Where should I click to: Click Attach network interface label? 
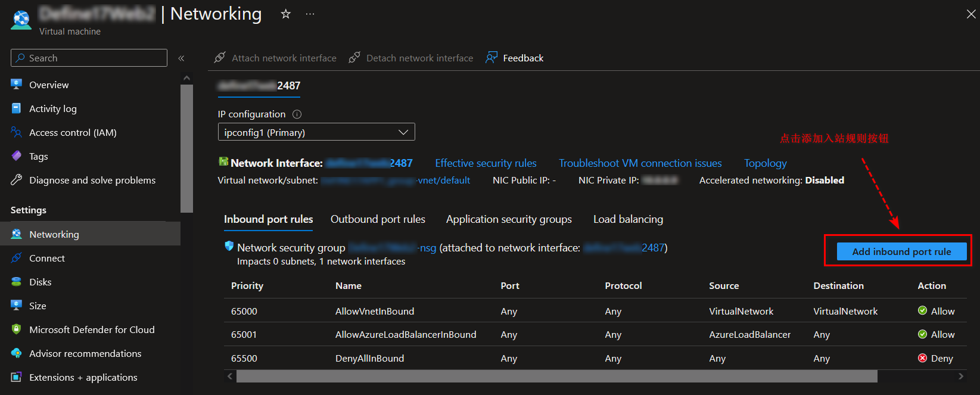click(x=284, y=58)
